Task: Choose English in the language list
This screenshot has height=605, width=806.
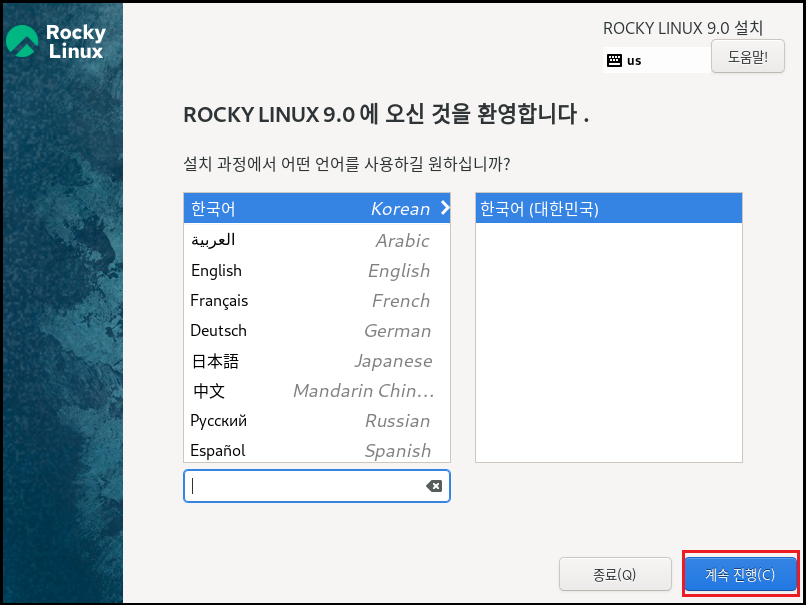Action: click(317, 270)
